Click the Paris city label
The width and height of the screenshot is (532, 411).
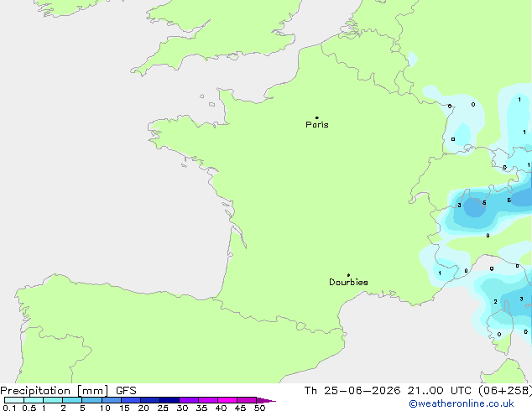(317, 125)
